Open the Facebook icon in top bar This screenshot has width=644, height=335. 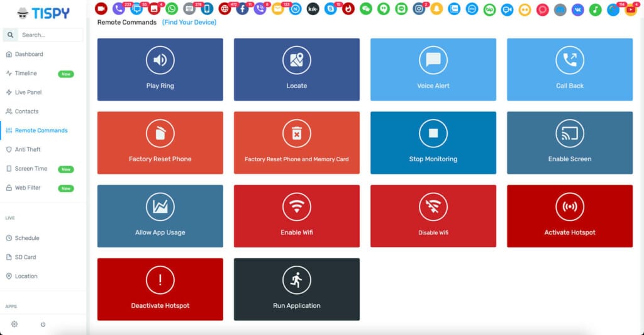coord(242,9)
